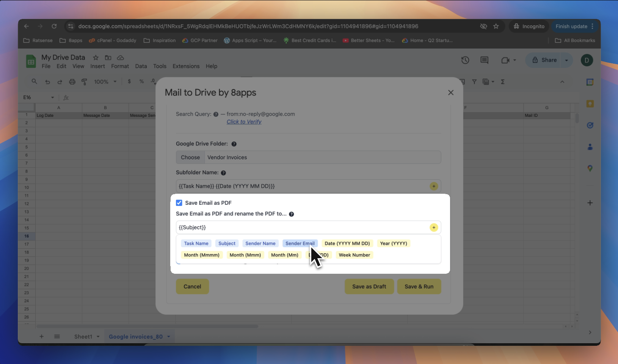This screenshot has width=618, height=364.
Task: Format as percent icon
Action: click(141, 82)
